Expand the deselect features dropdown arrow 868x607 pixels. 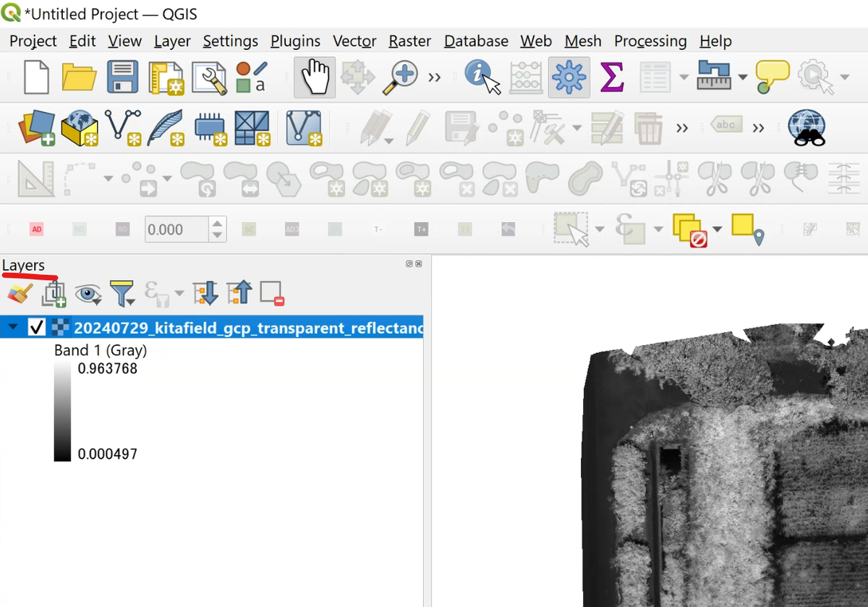[717, 229]
